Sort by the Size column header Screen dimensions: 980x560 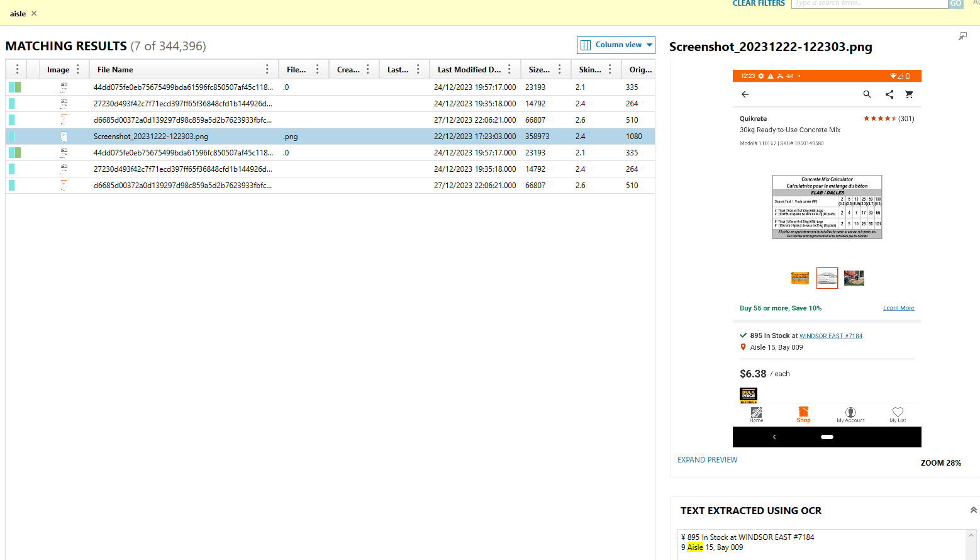[x=539, y=70]
